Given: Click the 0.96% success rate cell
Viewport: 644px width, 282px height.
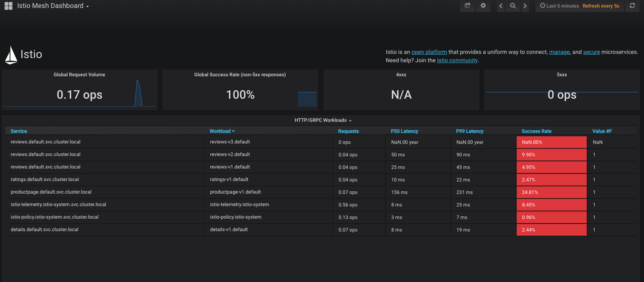Looking at the screenshot, I should pyautogui.click(x=552, y=217).
